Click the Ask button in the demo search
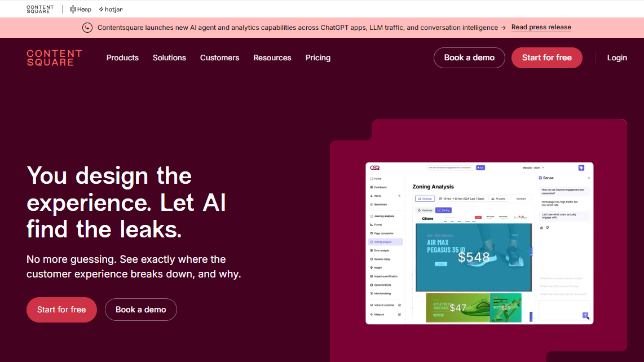 pos(480,167)
